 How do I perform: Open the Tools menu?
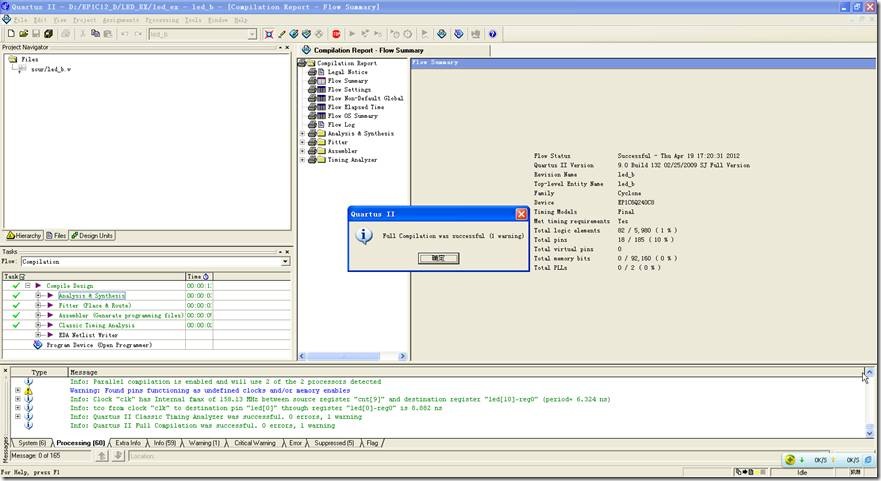[x=193, y=20]
